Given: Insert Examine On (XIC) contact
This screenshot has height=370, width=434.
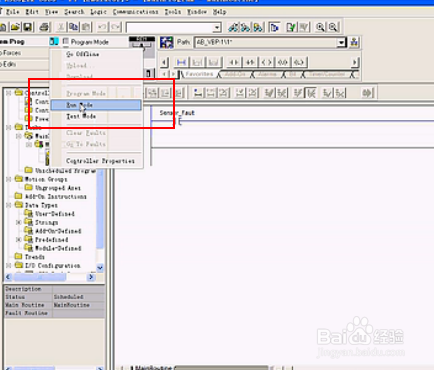Looking at the screenshot, I should (x=234, y=62).
